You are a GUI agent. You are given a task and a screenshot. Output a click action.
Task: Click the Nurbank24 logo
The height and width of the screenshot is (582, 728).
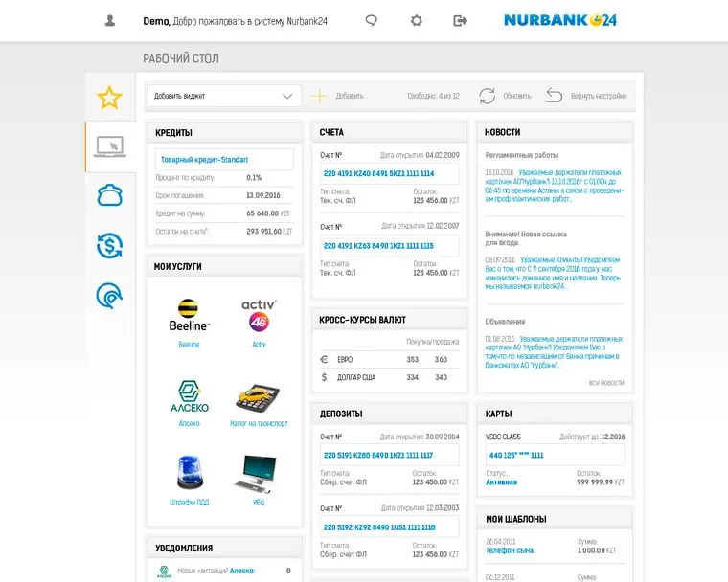click(560, 20)
